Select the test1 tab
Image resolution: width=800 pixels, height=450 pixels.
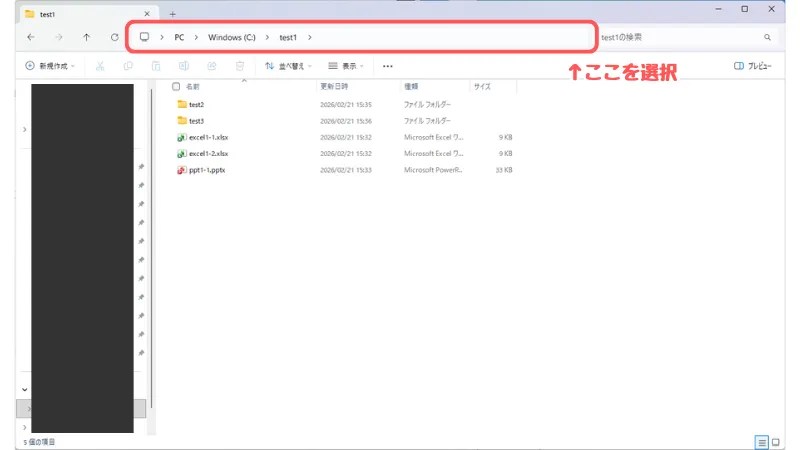click(x=88, y=14)
